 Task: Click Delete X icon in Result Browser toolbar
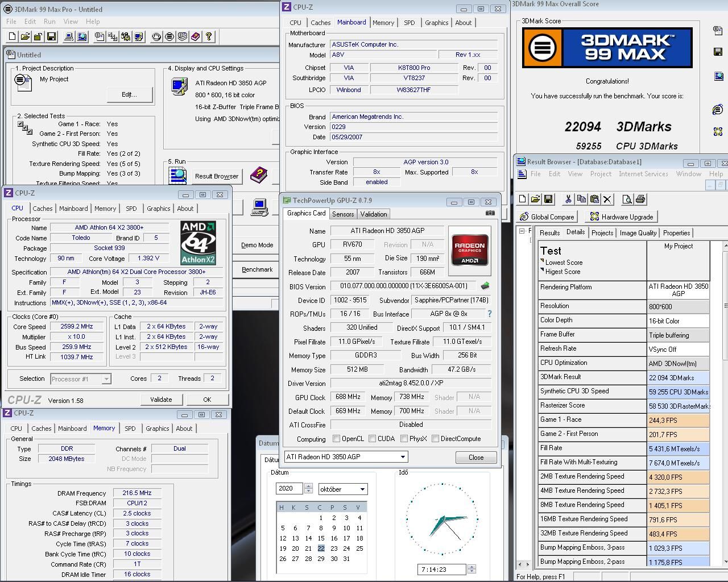[x=607, y=199]
